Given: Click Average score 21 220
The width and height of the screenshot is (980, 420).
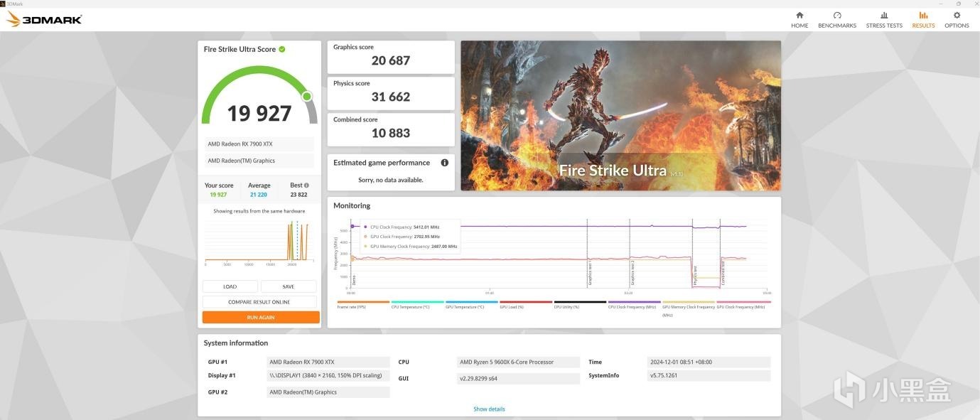Looking at the screenshot, I should point(259,195).
